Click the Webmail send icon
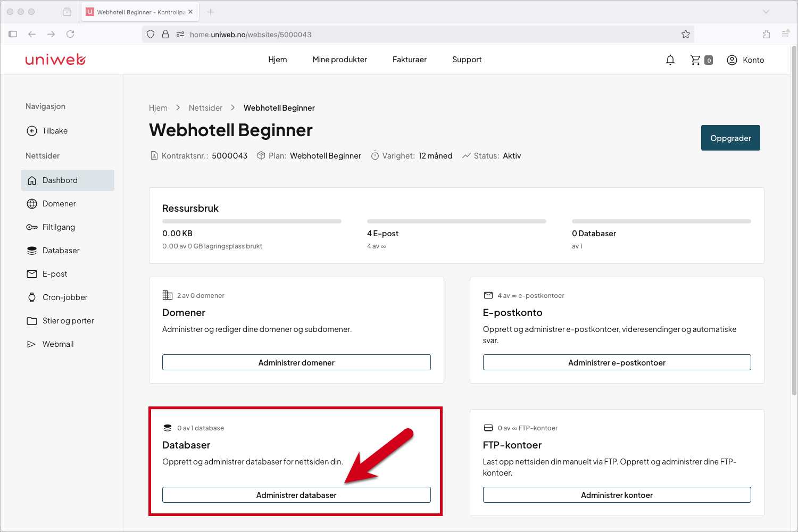Image resolution: width=798 pixels, height=532 pixels. point(31,344)
